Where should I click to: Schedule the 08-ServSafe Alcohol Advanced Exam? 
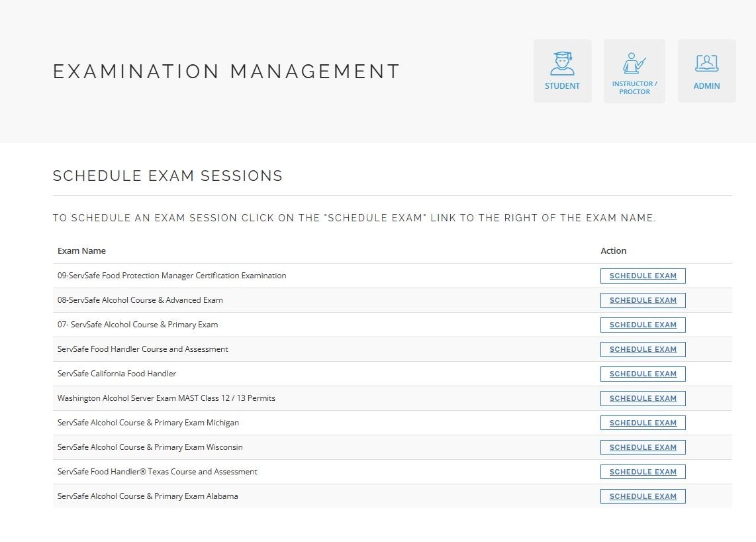[x=643, y=300]
